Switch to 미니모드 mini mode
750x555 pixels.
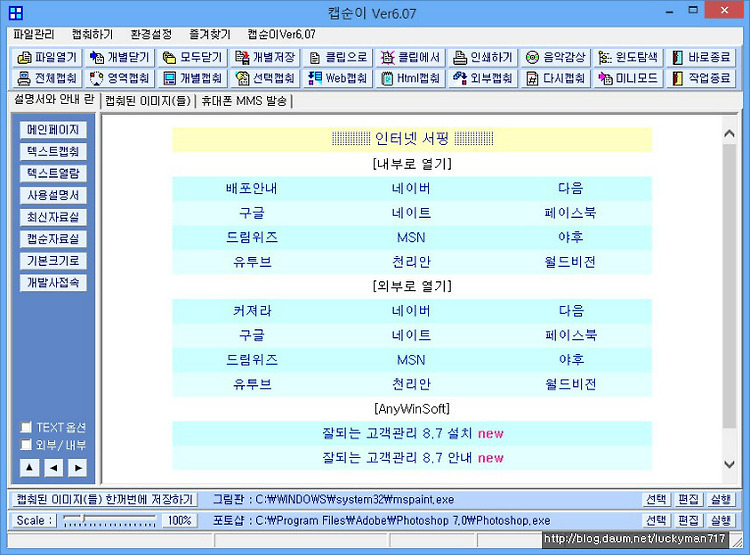629,78
